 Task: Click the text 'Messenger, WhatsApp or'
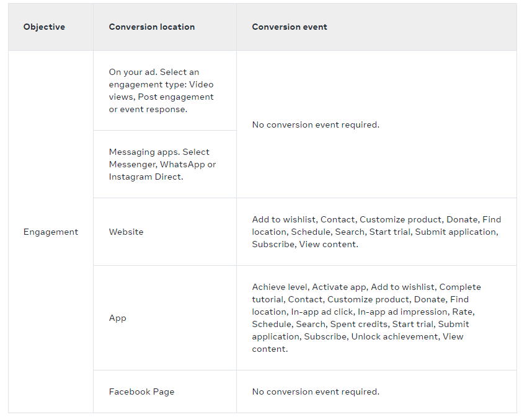(x=162, y=164)
